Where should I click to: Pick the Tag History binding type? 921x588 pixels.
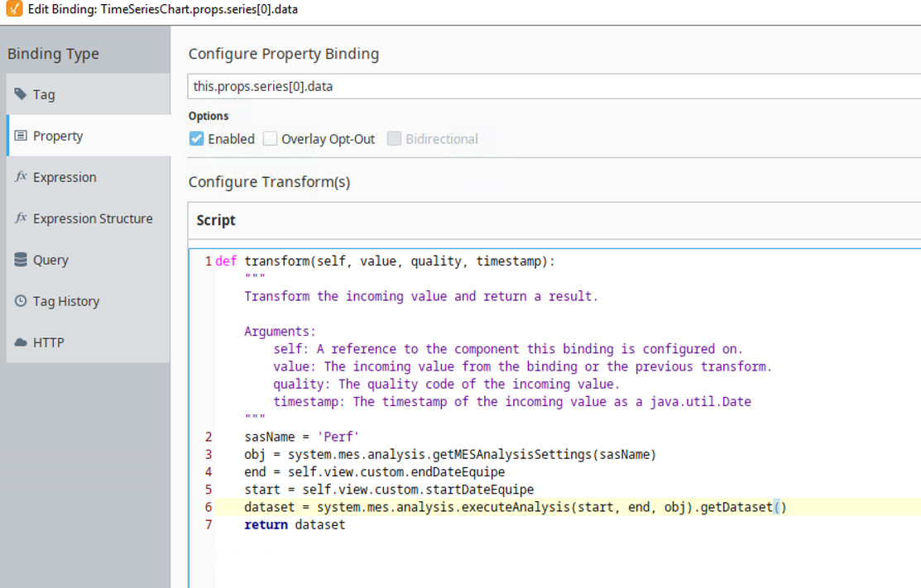(x=88, y=301)
